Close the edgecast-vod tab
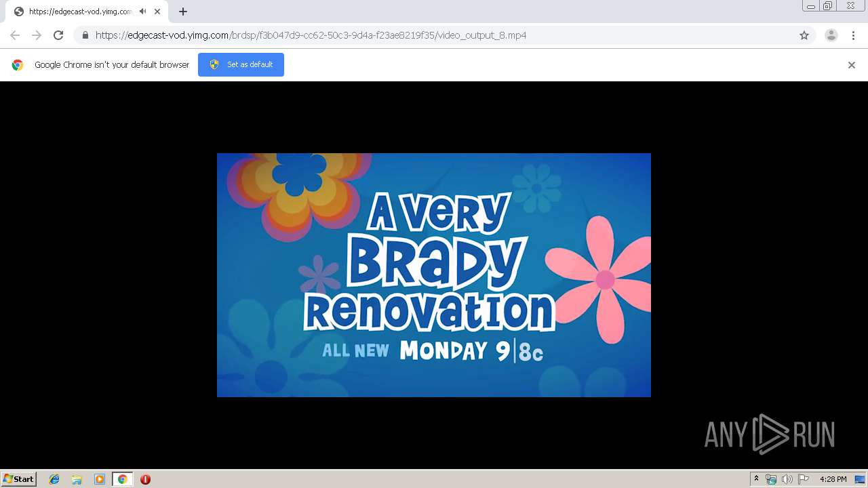This screenshot has width=868, height=488. pyautogui.click(x=157, y=12)
